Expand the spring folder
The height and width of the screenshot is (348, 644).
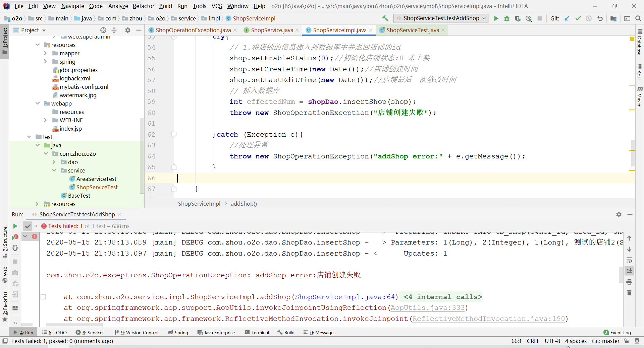(46, 62)
